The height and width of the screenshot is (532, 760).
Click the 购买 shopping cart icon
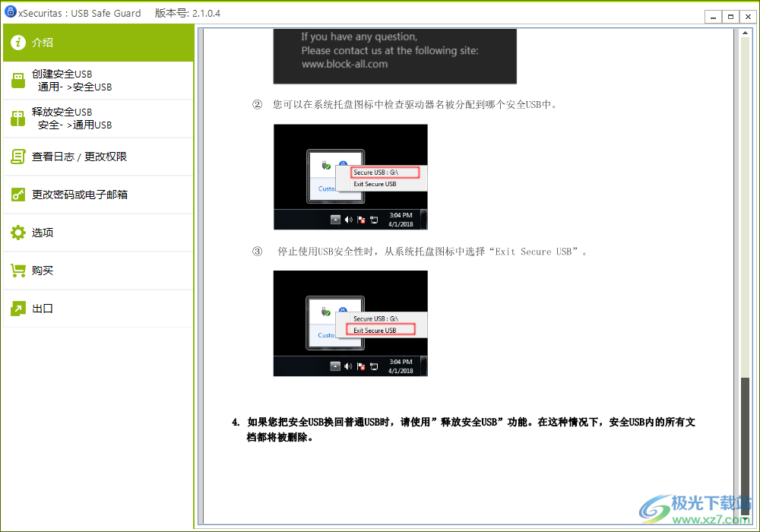click(x=17, y=271)
